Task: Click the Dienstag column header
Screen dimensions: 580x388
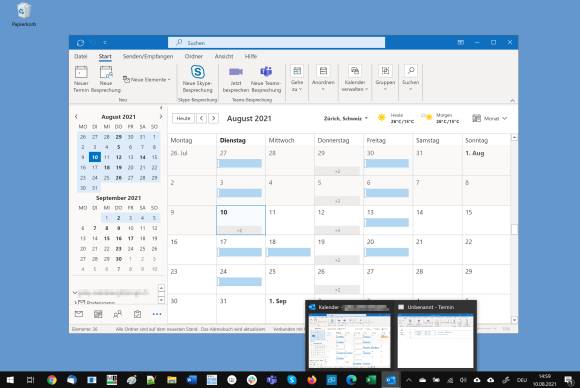Action: (x=233, y=141)
